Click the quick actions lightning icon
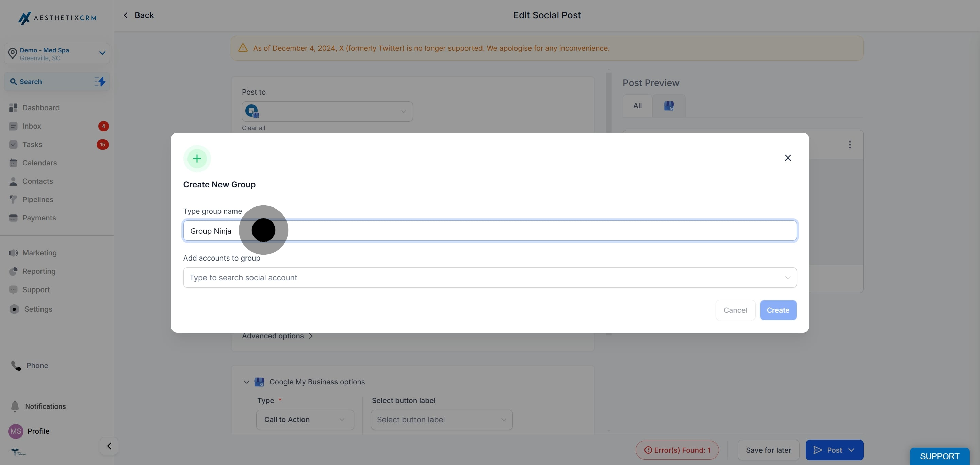Viewport: 980px width, 465px height. 100,82
